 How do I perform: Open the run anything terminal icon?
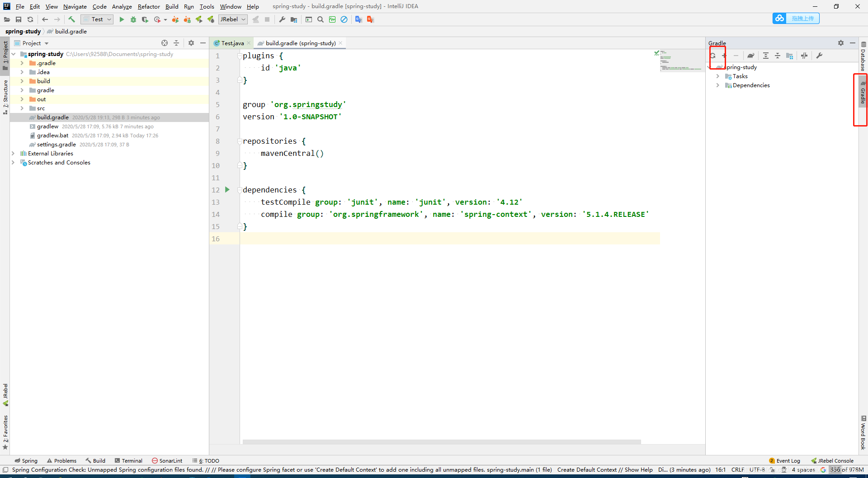[309, 19]
